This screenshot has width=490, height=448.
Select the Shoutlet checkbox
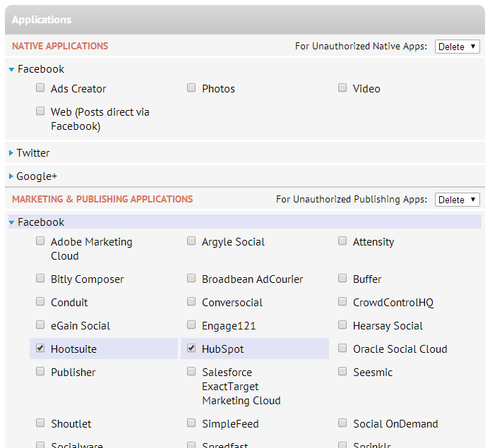[40, 423]
